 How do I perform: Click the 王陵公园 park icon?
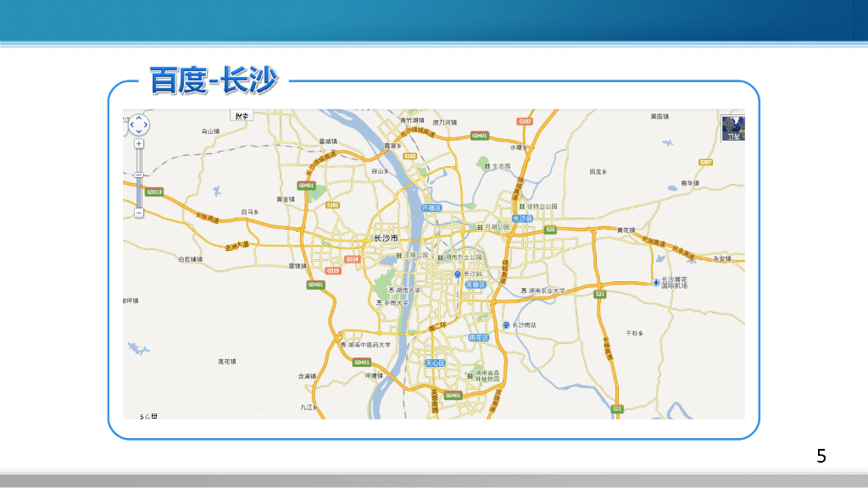(398, 255)
